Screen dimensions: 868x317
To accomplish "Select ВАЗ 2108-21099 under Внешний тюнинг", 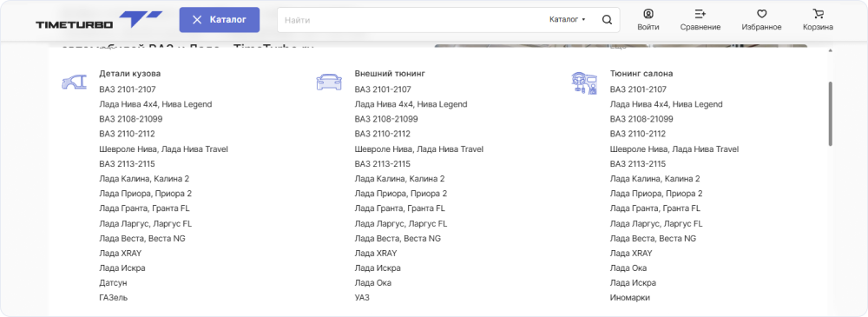I will pyautogui.click(x=386, y=119).
